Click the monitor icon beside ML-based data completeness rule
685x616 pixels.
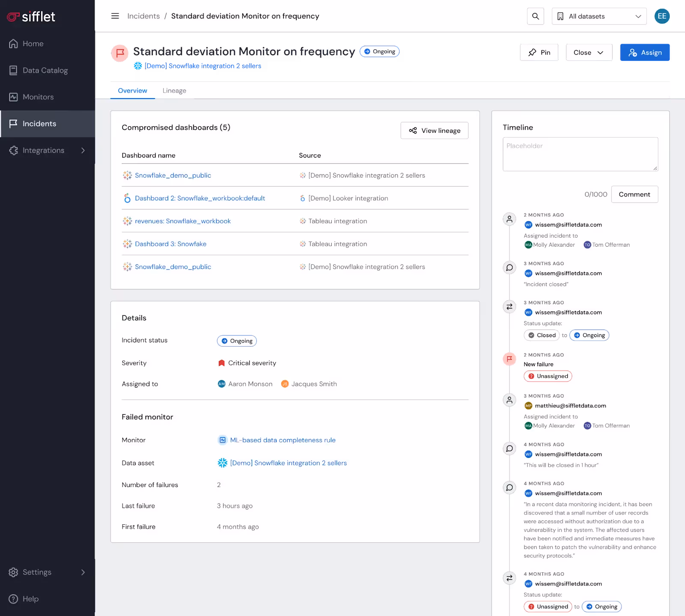[222, 440]
